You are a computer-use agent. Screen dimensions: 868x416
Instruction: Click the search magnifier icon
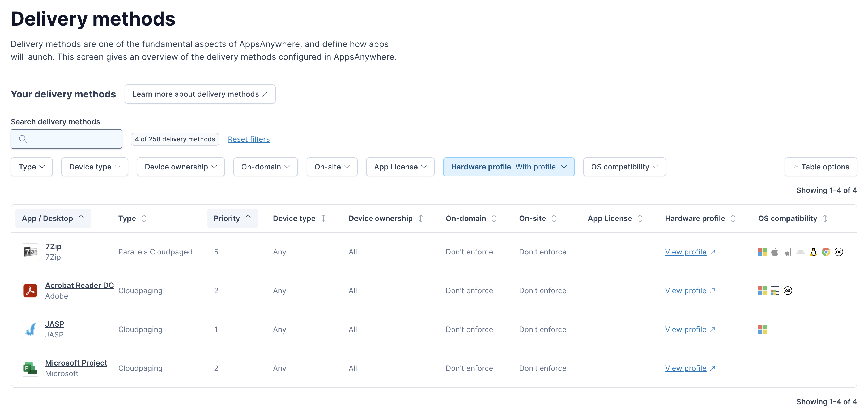23,139
